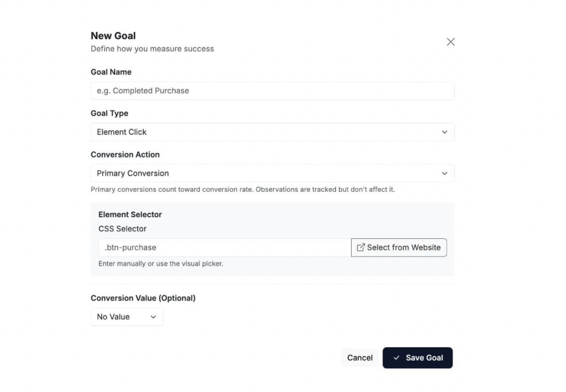Click the Goal Type label

pyautogui.click(x=109, y=113)
